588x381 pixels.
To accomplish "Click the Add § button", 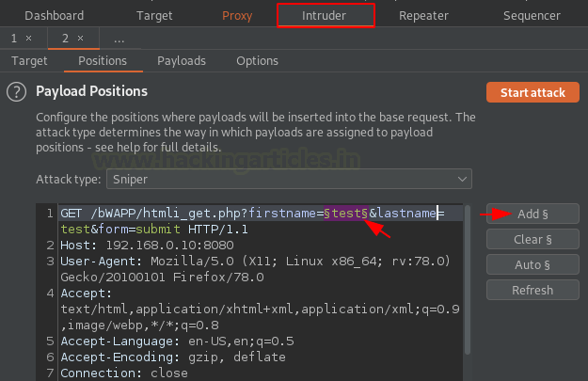I will [532, 214].
